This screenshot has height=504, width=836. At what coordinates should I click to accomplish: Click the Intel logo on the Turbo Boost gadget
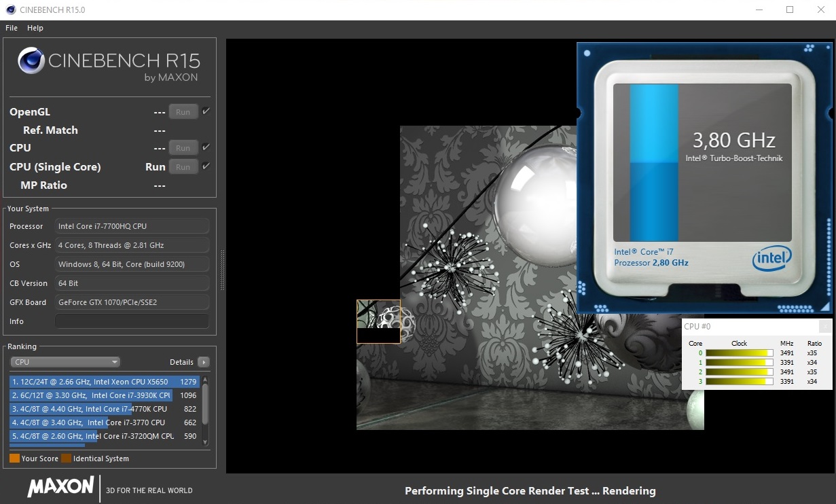[771, 259]
